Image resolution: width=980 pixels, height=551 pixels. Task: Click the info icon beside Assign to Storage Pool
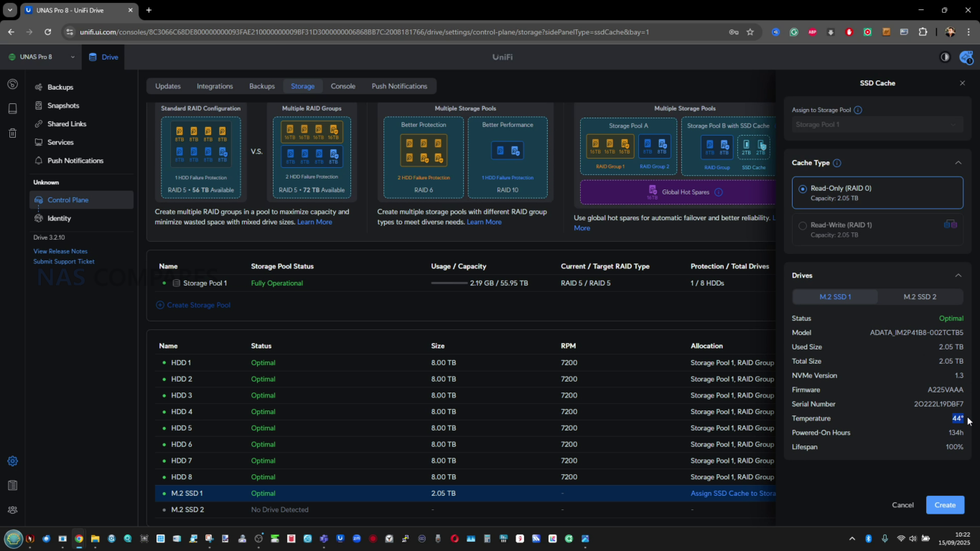point(858,110)
